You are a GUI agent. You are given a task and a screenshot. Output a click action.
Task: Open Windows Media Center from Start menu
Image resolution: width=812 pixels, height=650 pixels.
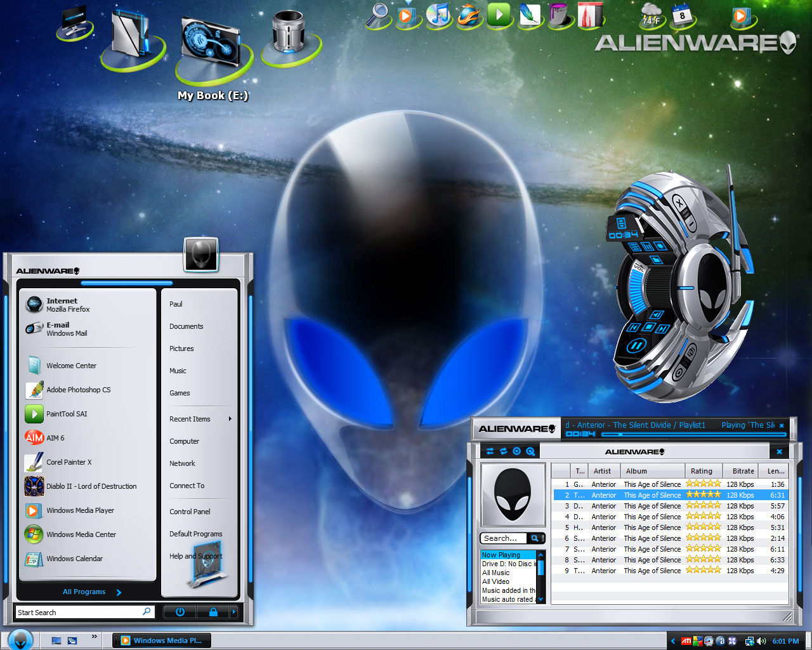[88, 534]
